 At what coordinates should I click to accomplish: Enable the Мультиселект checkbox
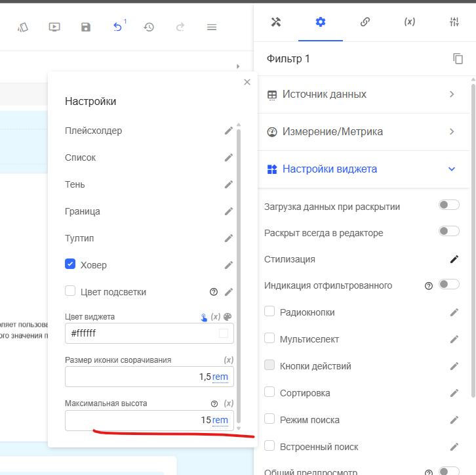point(269,339)
